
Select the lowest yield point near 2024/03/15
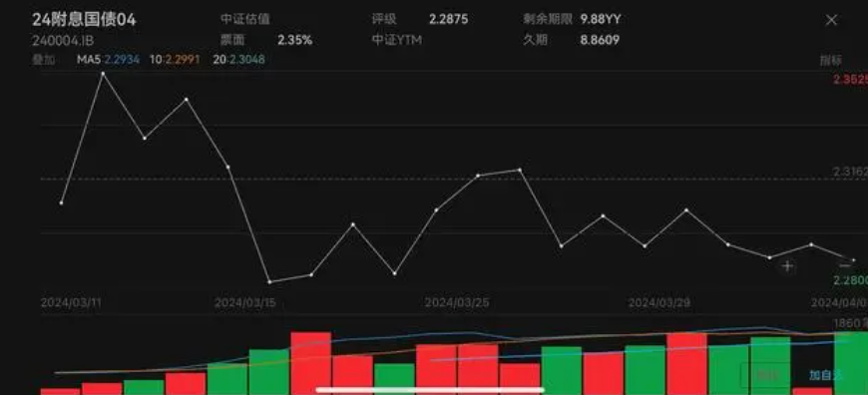coord(269,282)
